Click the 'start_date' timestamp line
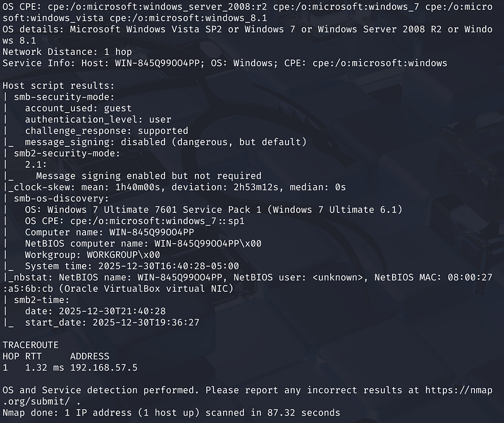This screenshot has height=423, width=504. tap(112, 322)
